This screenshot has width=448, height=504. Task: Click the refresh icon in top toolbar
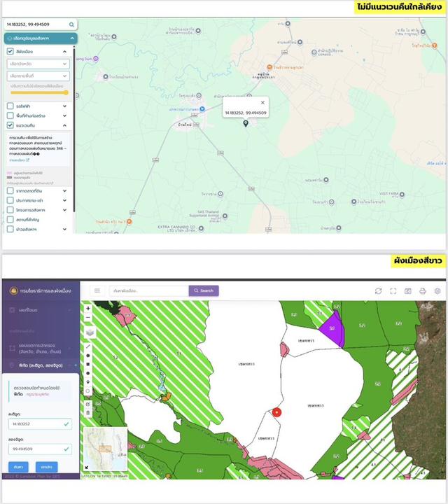[379, 290]
